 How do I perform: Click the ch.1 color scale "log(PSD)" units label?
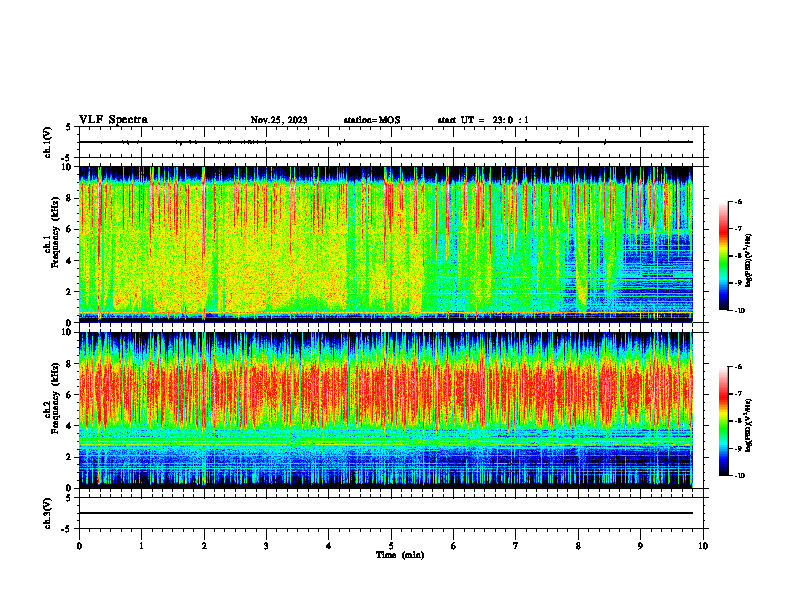(x=749, y=260)
